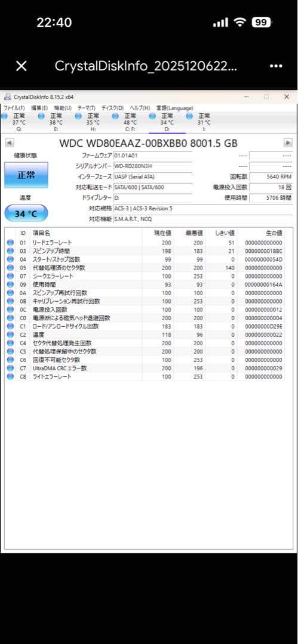This screenshot has width=298, height=644.
Task: Select the C8 ライトエラーレート row
Action: (x=145, y=377)
